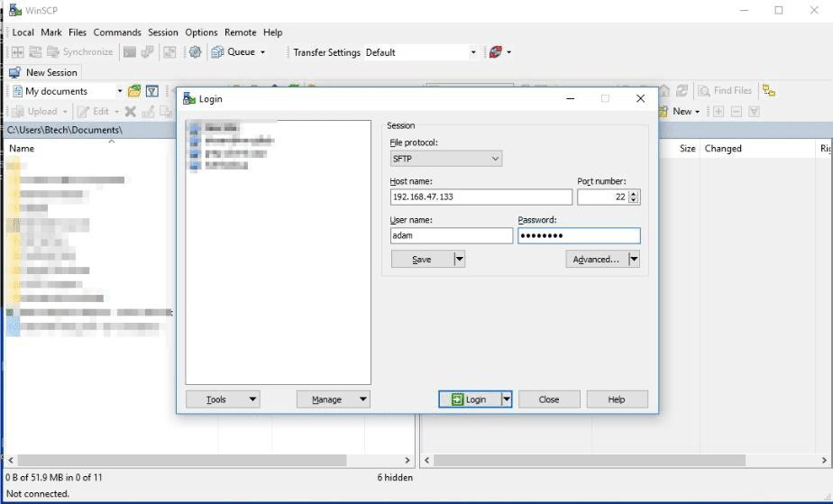
Task: Open the Options menu
Action: [x=201, y=32]
